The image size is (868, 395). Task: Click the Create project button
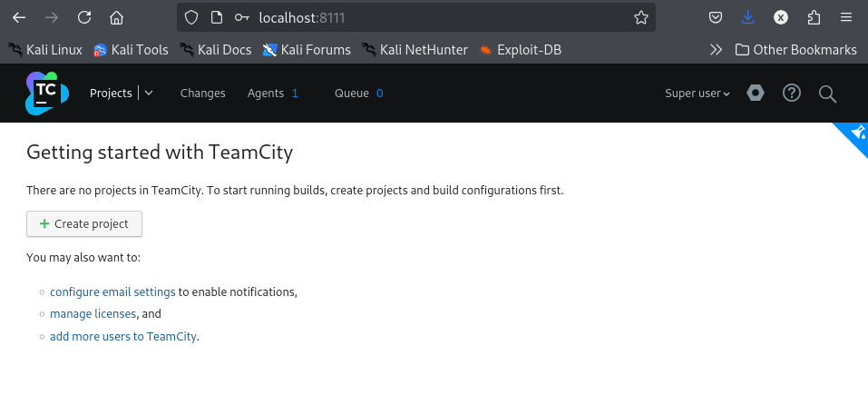(84, 223)
